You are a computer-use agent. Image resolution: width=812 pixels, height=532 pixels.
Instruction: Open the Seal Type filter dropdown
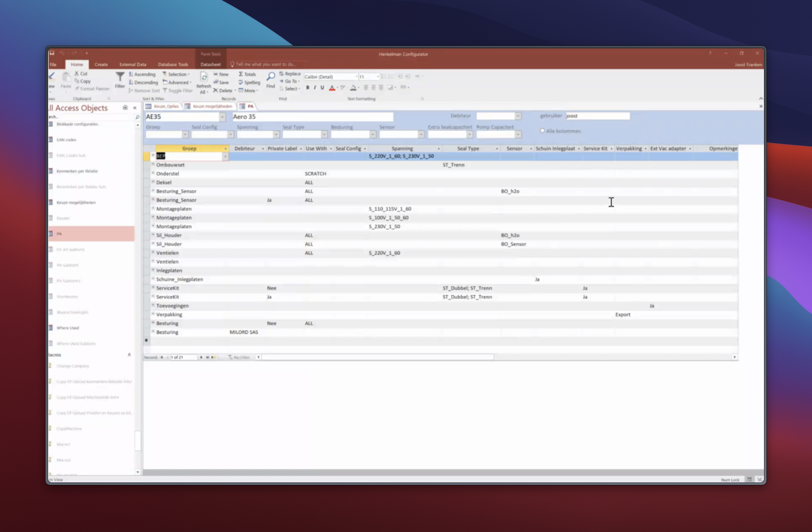[x=324, y=134]
